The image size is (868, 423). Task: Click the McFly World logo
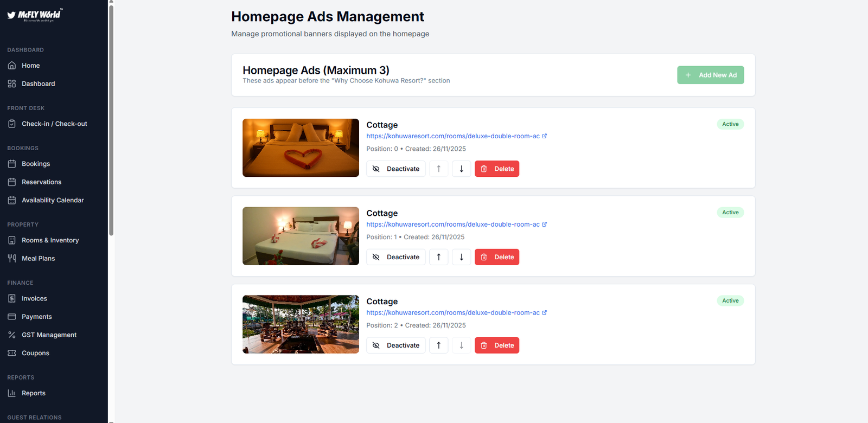pos(35,15)
